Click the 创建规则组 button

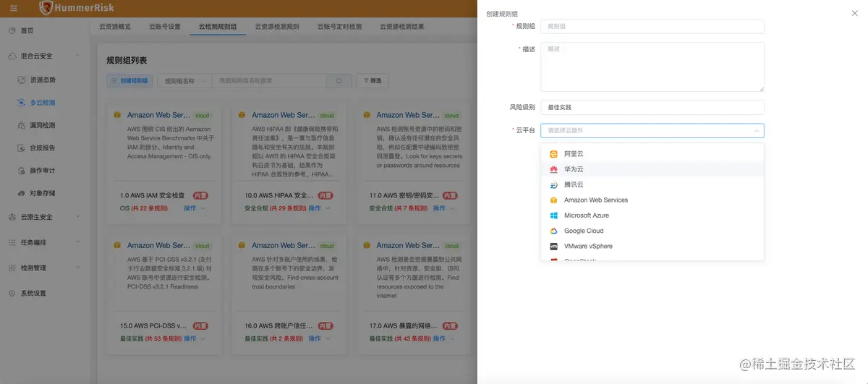pos(129,81)
